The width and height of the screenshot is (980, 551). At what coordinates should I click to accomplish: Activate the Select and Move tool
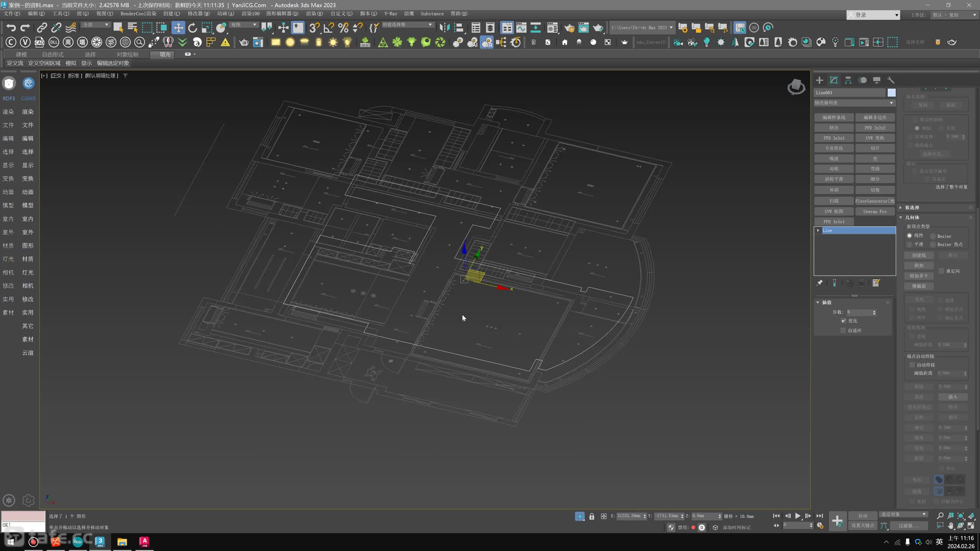tap(178, 28)
